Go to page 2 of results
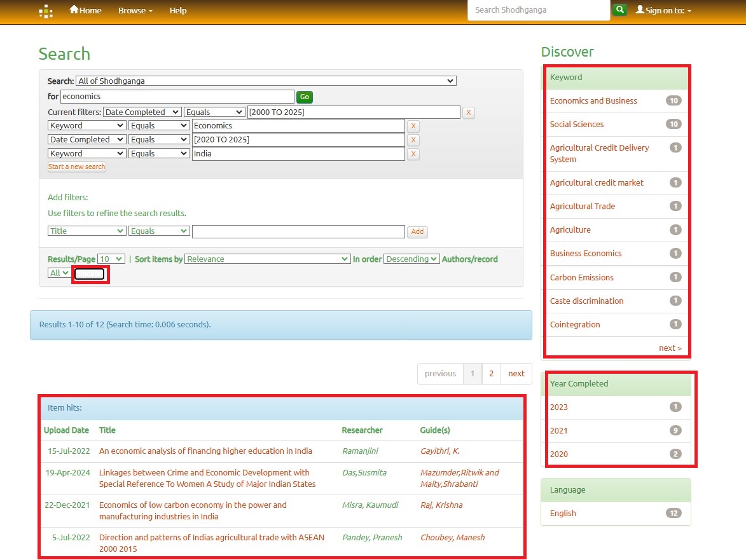746x560 pixels. click(491, 374)
